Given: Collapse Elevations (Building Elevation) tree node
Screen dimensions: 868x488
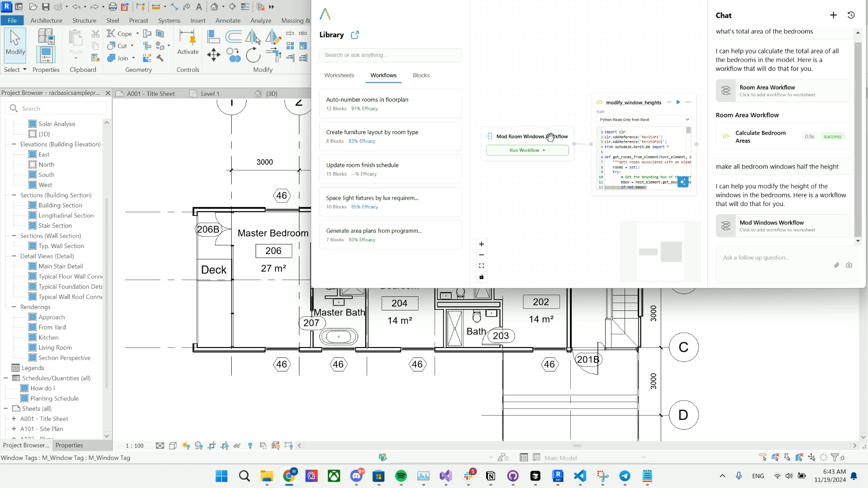Looking at the screenshot, I should [14, 144].
